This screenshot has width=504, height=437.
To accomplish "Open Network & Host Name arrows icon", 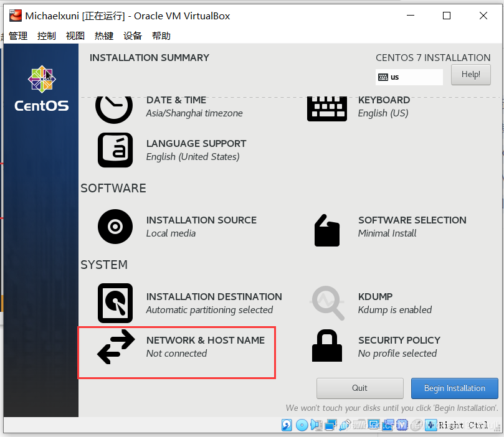I will click(x=116, y=347).
